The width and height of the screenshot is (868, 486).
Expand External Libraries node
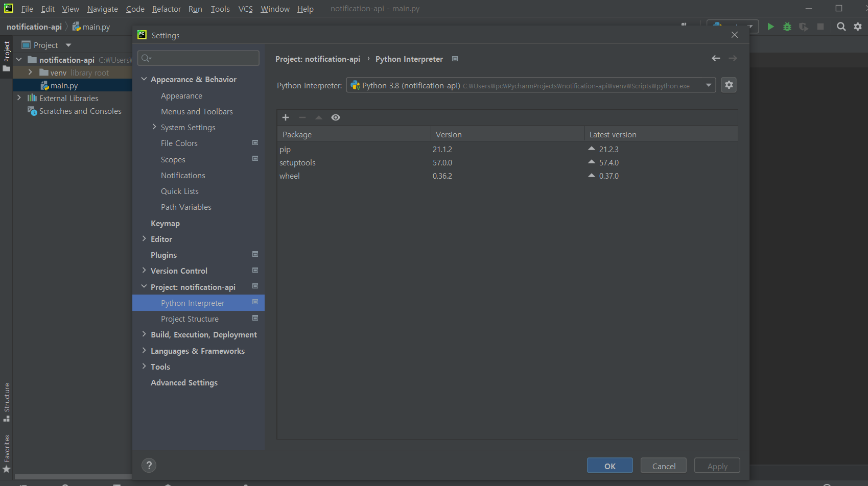[19, 98]
